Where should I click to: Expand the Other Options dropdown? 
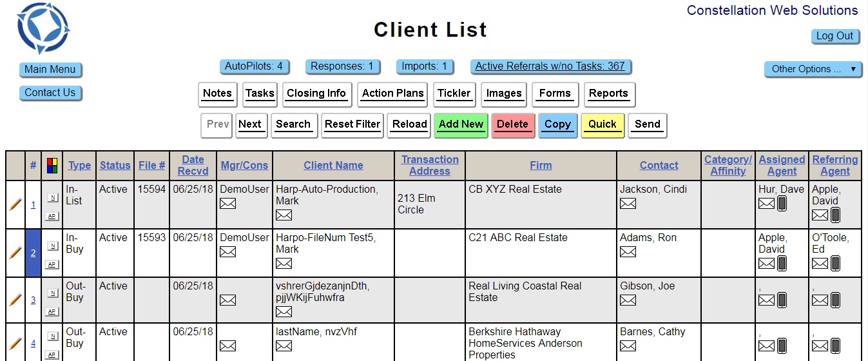[x=813, y=69]
